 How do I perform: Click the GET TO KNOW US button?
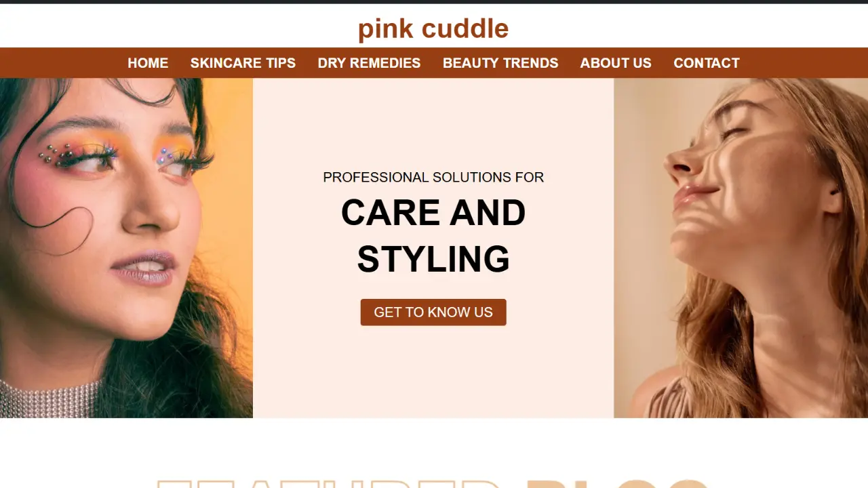click(x=433, y=312)
